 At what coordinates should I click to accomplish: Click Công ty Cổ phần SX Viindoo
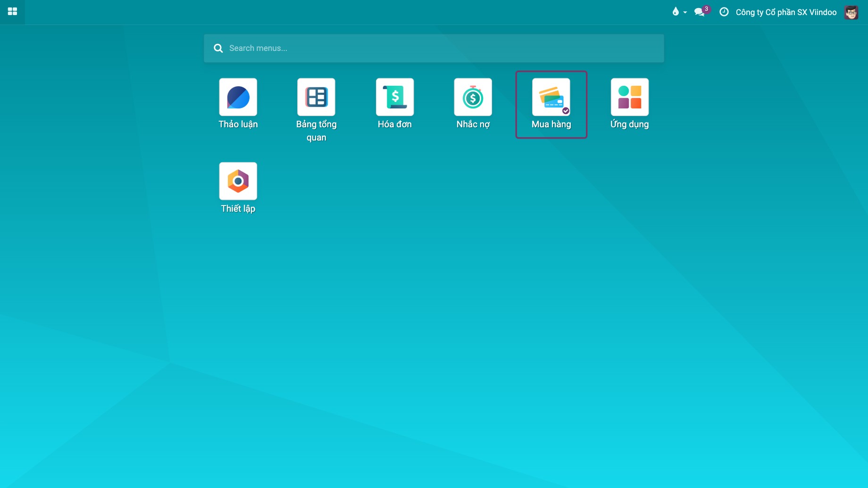[x=786, y=12]
